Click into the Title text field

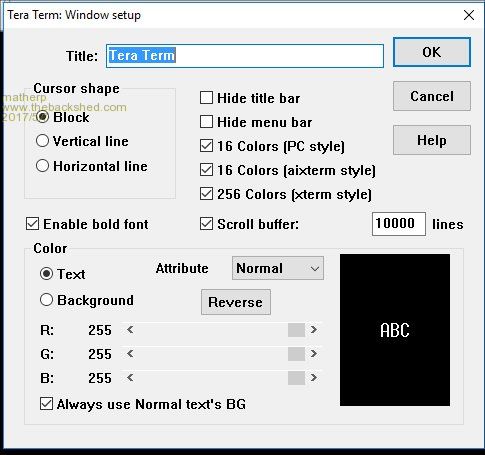(245, 56)
